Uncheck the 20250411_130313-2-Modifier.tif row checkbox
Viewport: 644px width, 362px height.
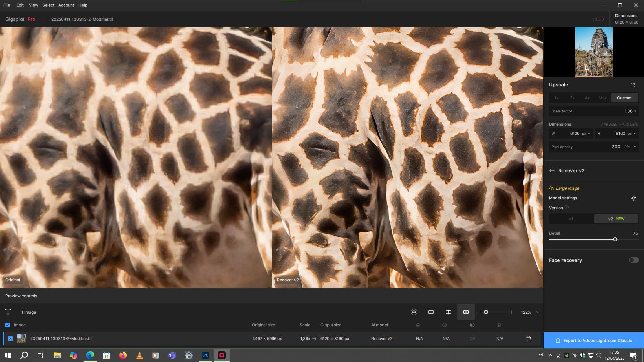coord(10,339)
